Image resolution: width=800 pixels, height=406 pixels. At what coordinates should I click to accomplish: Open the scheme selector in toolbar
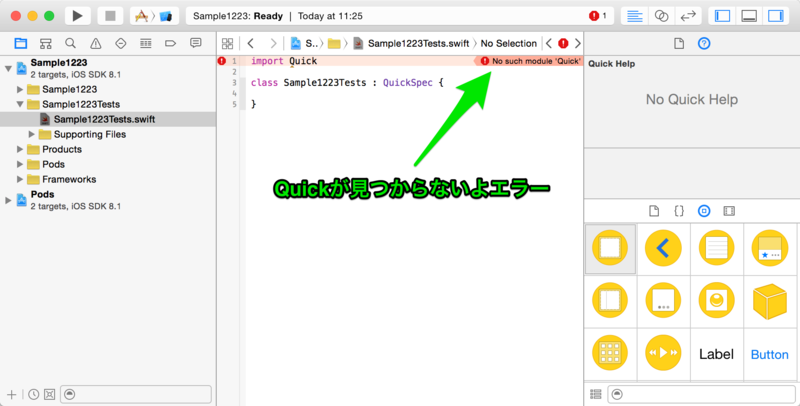click(154, 16)
